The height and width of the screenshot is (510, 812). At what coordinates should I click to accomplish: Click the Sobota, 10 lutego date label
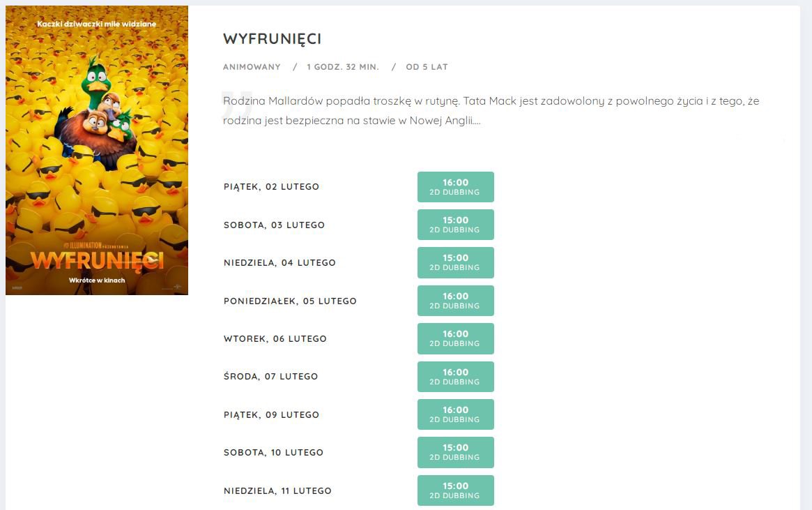(x=273, y=453)
